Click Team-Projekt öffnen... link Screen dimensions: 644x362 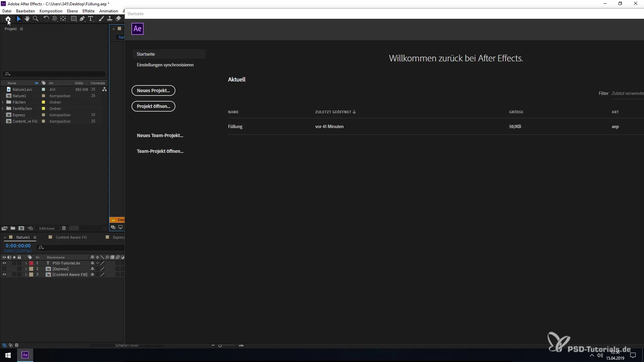click(x=160, y=152)
